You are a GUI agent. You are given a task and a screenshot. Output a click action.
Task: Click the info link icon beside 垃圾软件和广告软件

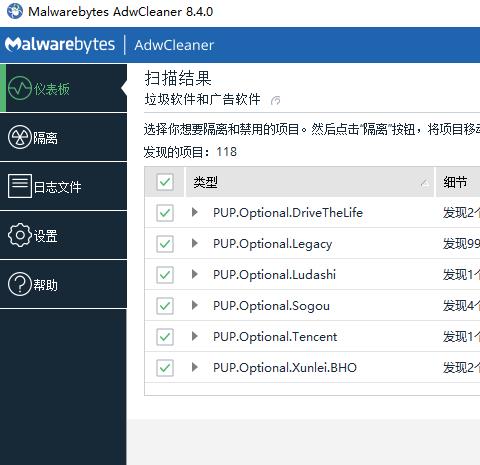(x=275, y=100)
